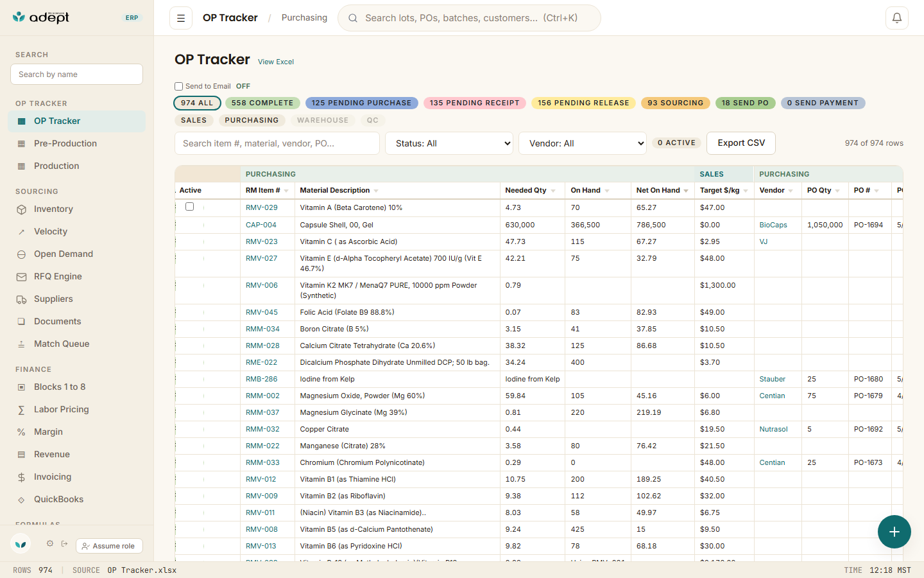Open the Status: All dropdown
The height and width of the screenshot is (578, 924).
[x=449, y=143]
